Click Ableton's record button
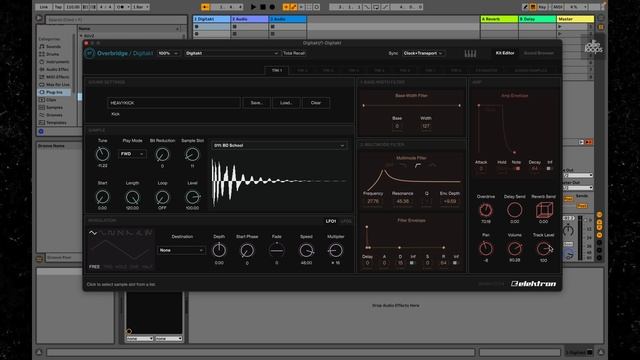The image size is (640, 360). click(272, 7)
